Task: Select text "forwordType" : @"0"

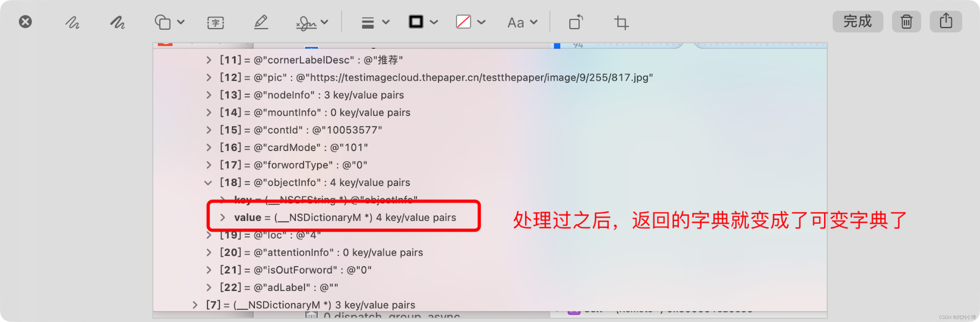Action: [x=310, y=165]
